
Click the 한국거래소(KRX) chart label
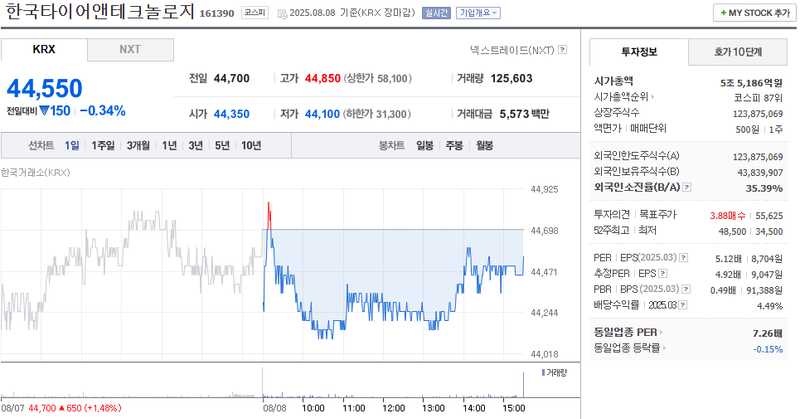coord(36,172)
